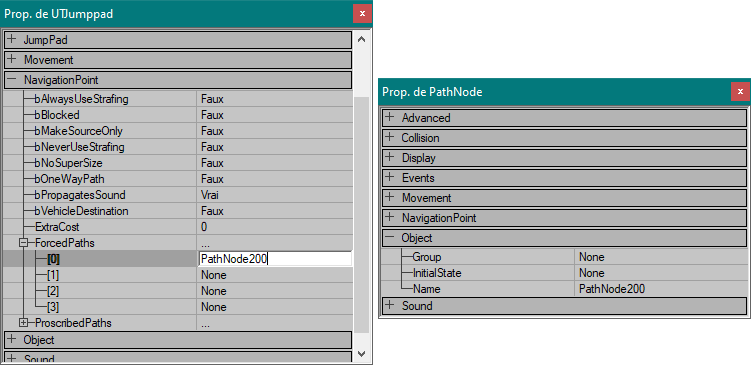Click the ExtraCost value 0
751x365 pixels.
click(x=204, y=227)
